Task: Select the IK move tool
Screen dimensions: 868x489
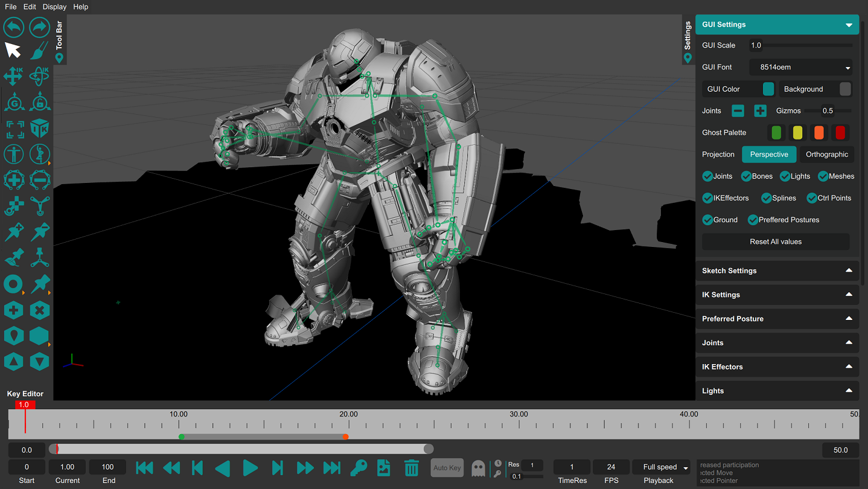Action: pos(13,76)
